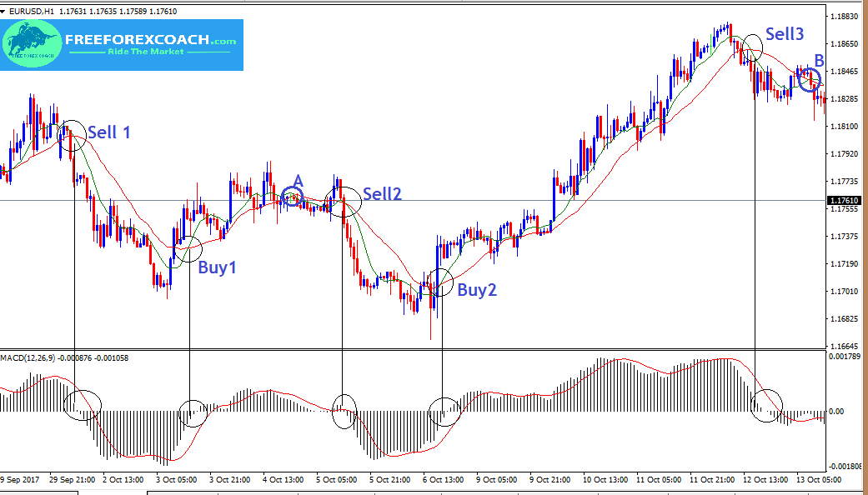This screenshot has width=868, height=495.
Task: Select the Sell 1 circle marker
Action: pyautogui.click(x=73, y=135)
